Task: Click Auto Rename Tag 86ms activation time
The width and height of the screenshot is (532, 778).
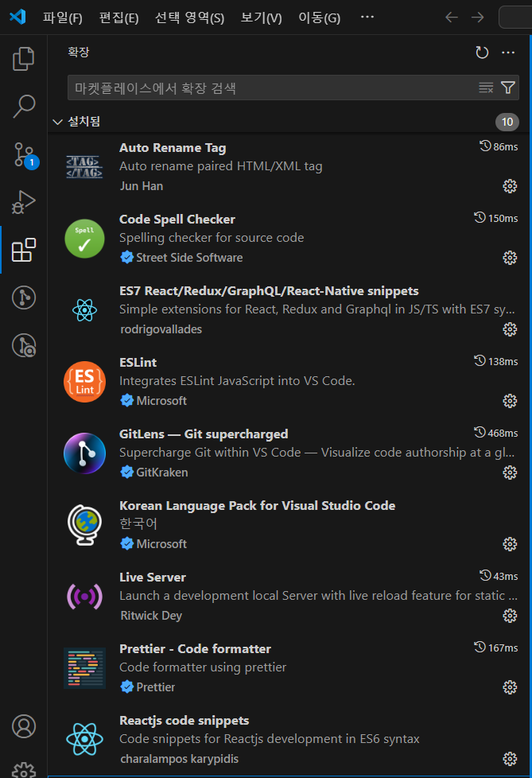Action: 499,146
